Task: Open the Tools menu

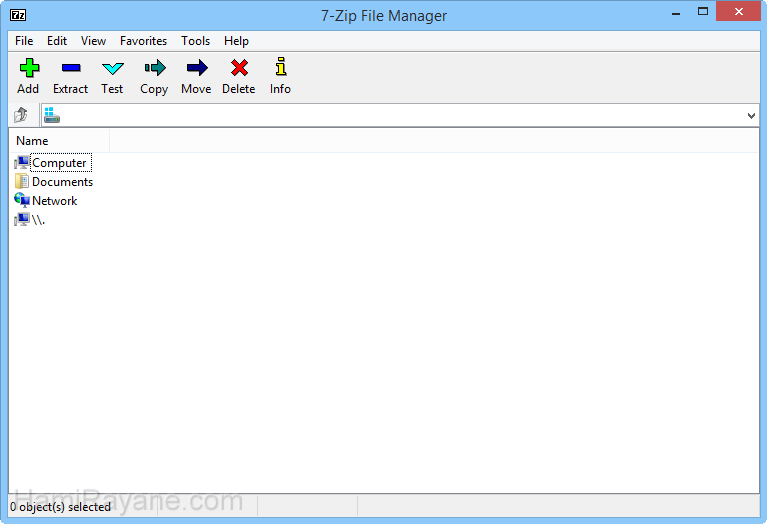Action: [196, 41]
